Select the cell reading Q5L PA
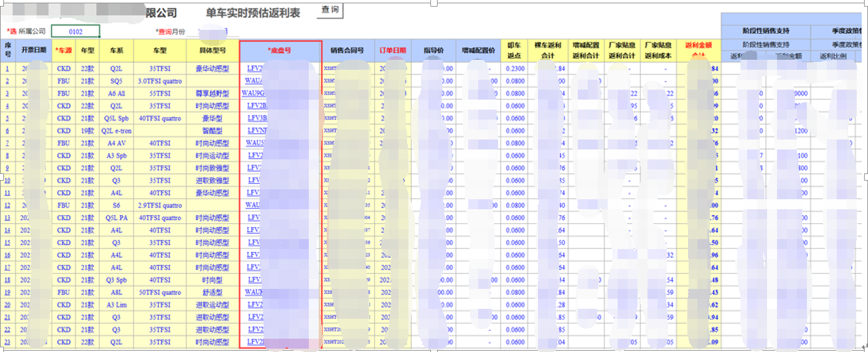The width and height of the screenshot is (868, 352). click(116, 218)
